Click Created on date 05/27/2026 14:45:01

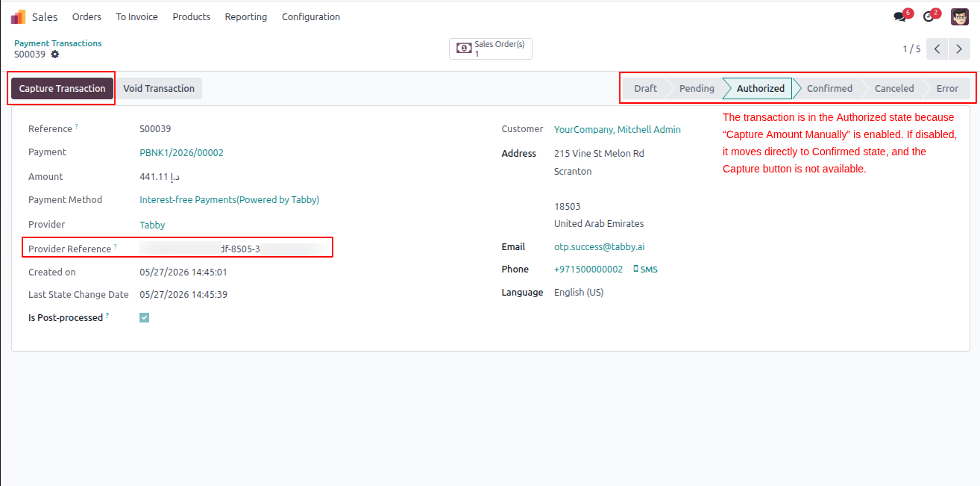click(183, 272)
